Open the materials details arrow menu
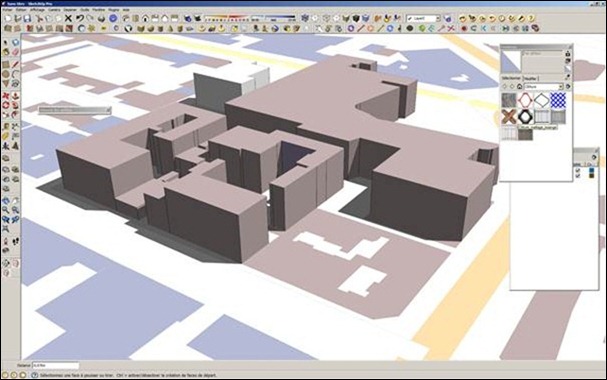This screenshot has height=380, width=607. pos(568,87)
